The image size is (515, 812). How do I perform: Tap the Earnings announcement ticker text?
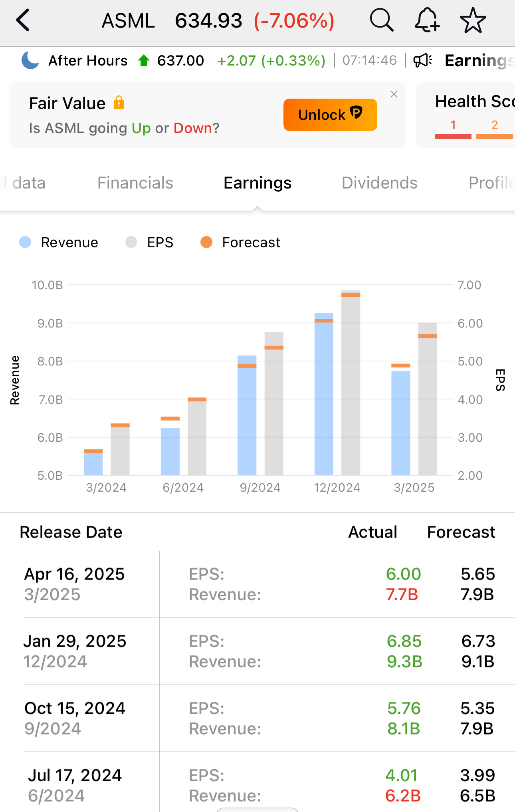(480, 61)
